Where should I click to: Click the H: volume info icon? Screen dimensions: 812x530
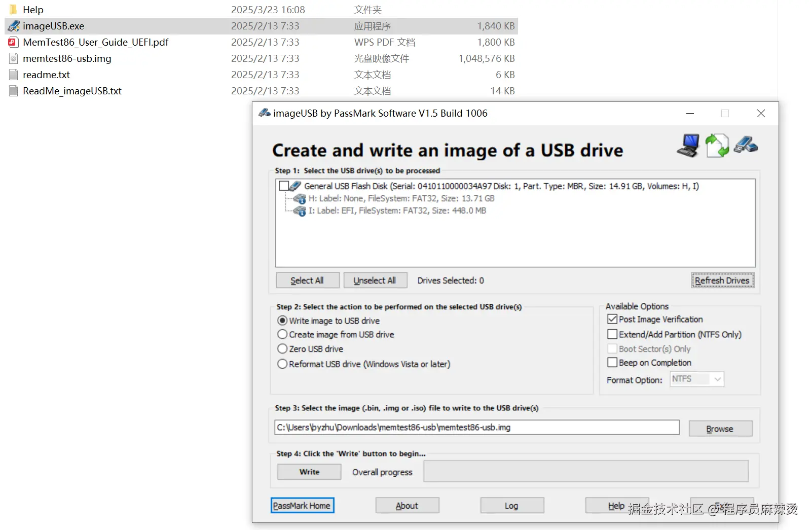pos(300,199)
